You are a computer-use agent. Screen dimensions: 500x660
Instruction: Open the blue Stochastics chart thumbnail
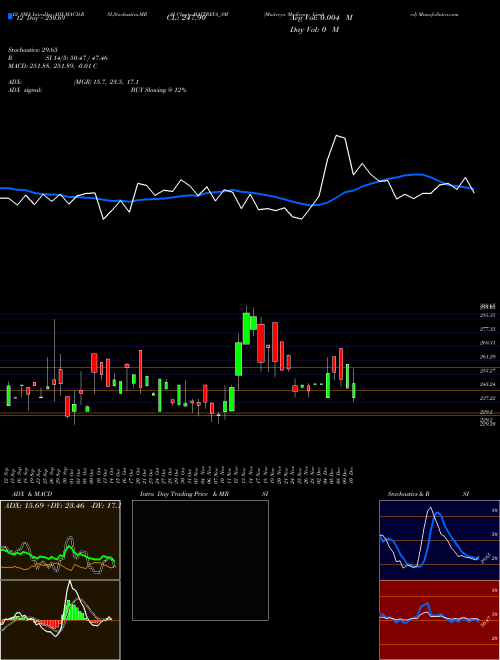pos(439,540)
